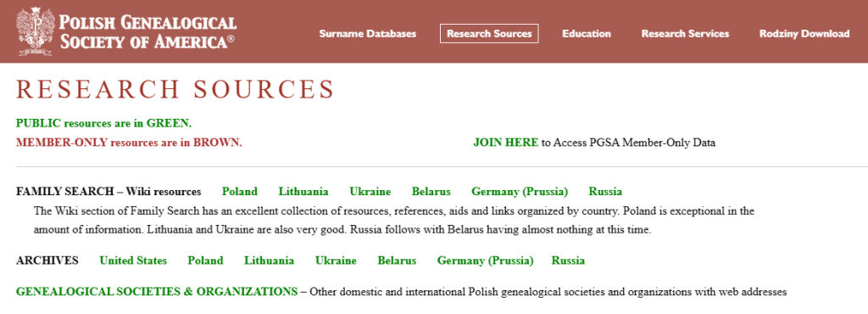868x314 pixels.
Task: Click the 'MEMBER-ONLY resources are in BROWN' note
Action: tap(129, 143)
